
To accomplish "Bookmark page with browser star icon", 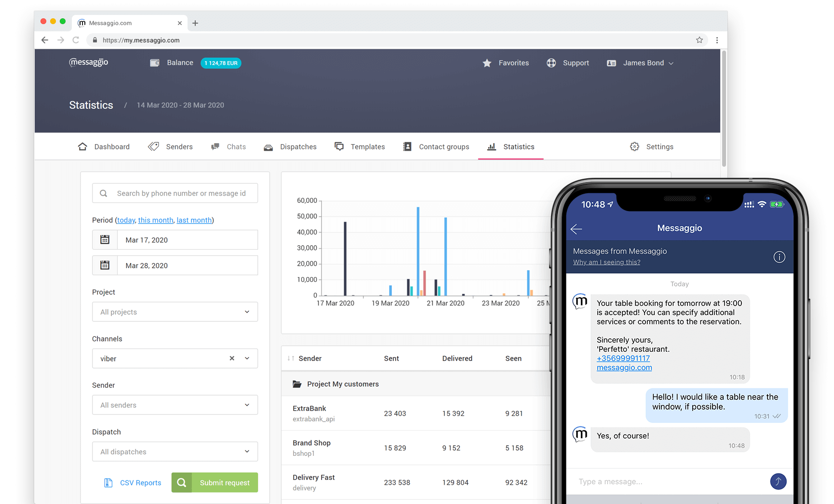I will tap(699, 40).
